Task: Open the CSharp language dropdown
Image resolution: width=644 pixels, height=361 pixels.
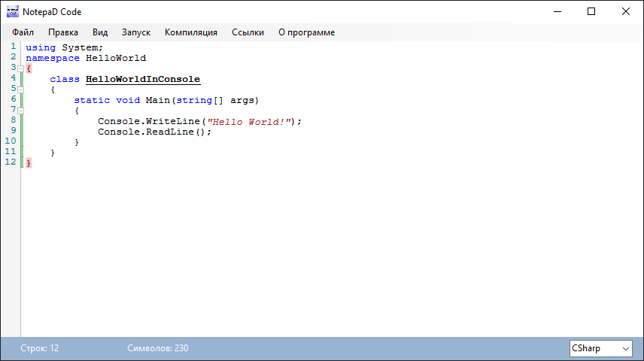Action: pyautogui.click(x=601, y=348)
